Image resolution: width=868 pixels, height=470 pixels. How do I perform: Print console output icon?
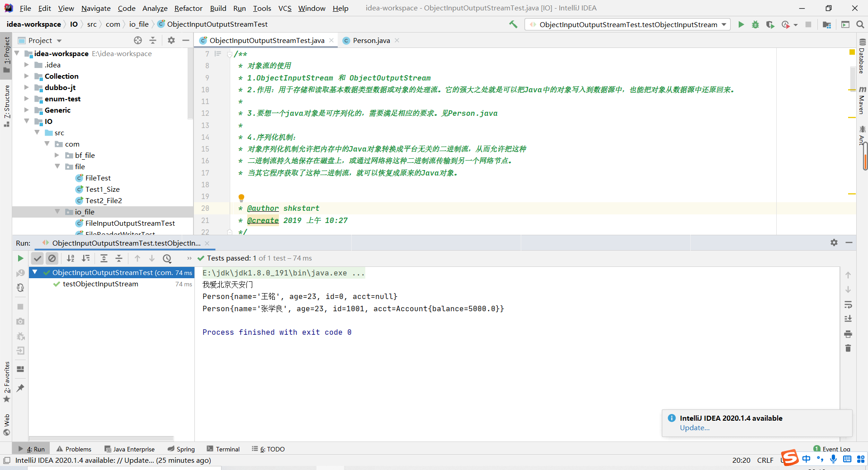(x=848, y=334)
